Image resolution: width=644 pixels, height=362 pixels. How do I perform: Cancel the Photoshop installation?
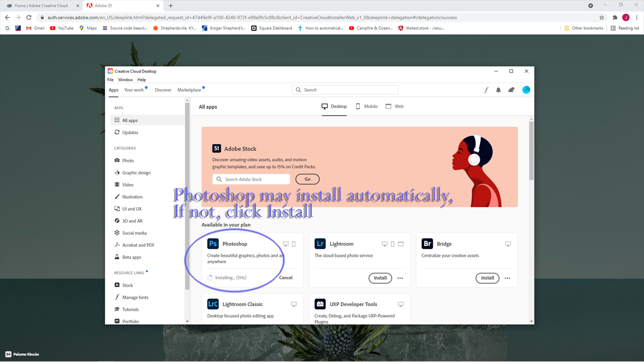point(286,278)
